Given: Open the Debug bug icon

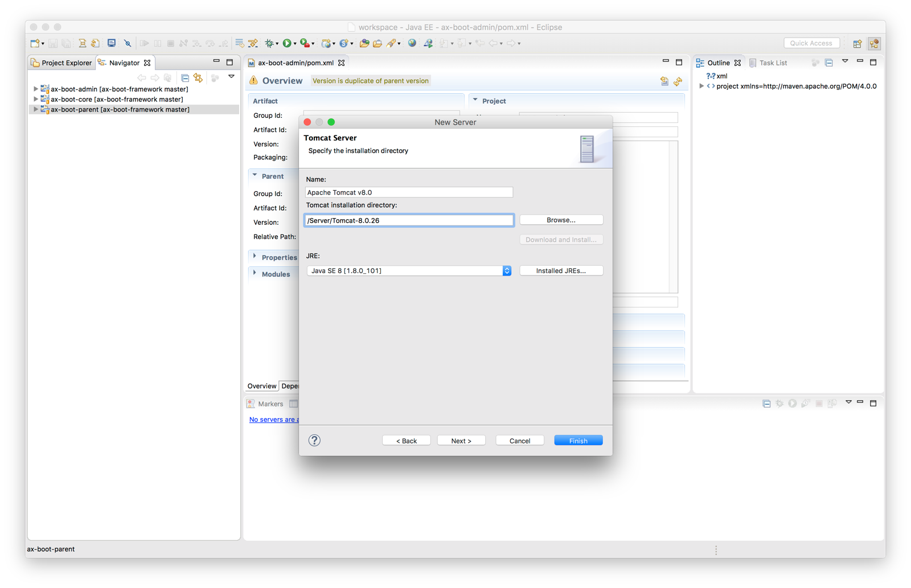Looking at the screenshot, I should click(x=269, y=43).
